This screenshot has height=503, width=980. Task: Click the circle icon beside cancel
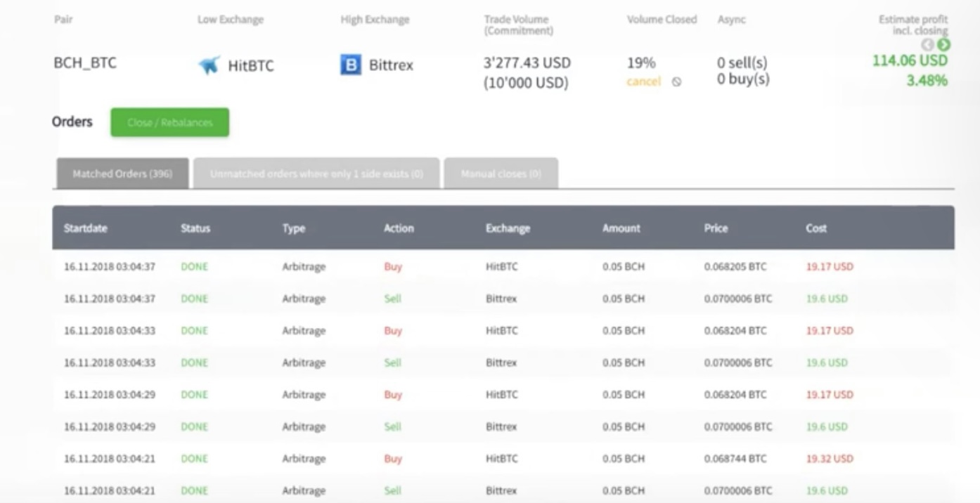point(676,82)
